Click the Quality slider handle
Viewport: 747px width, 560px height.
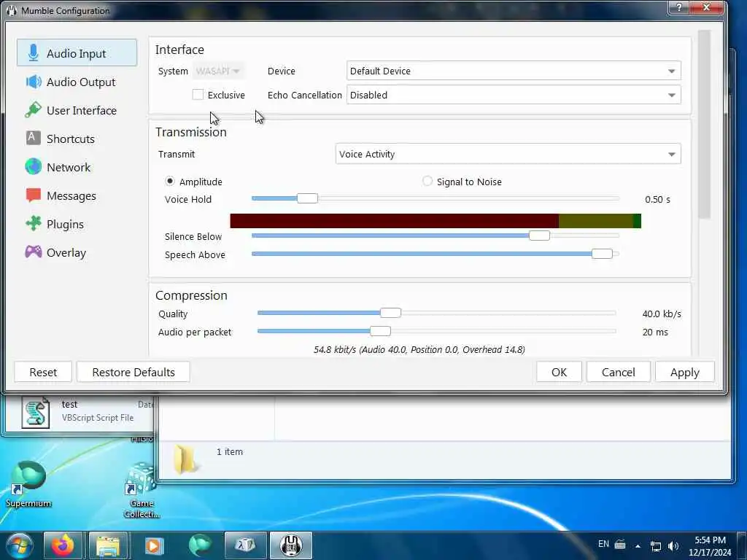coord(391,313)
